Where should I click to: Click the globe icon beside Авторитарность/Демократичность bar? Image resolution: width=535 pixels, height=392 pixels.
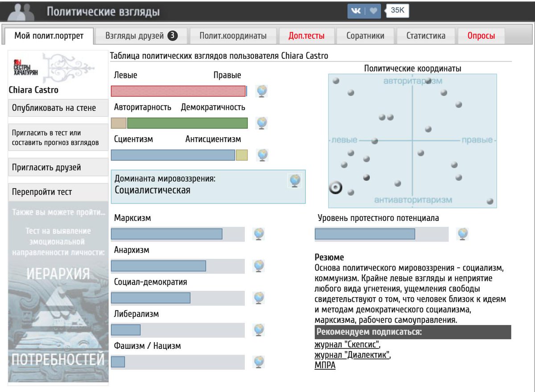[x=262, y=123]
